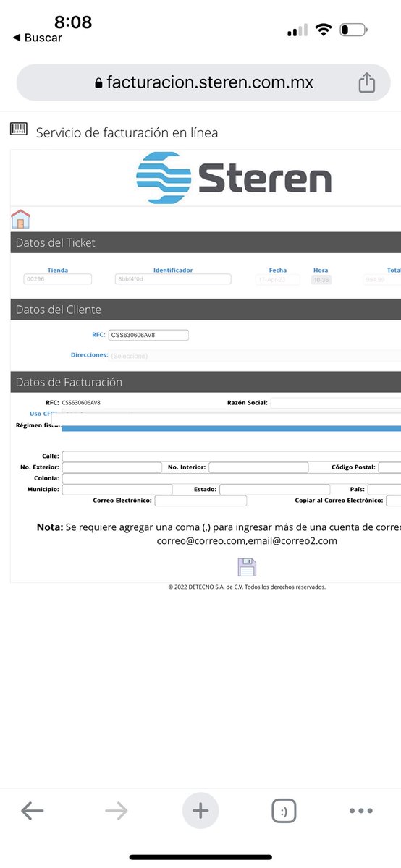Tap the lock icon in the address bar
The width and height of the screenshot is (401, 868).
point(99,82)
